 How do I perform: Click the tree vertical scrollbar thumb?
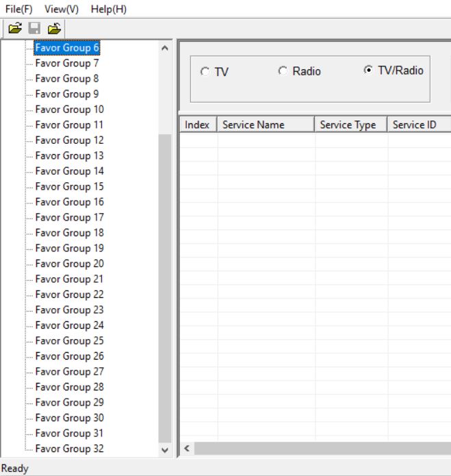pos(165,288)
